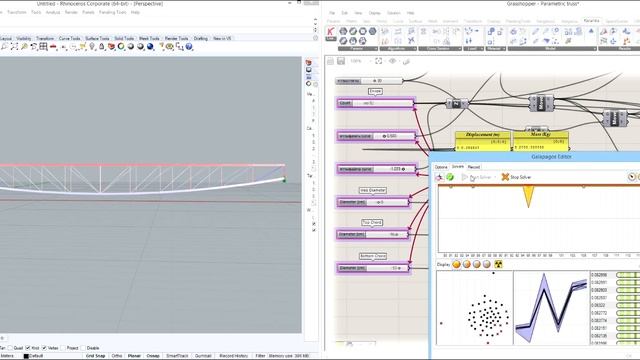
Task: Adjust the Bottom Chord Diameter slider
Action: click(x=373, y=268)
